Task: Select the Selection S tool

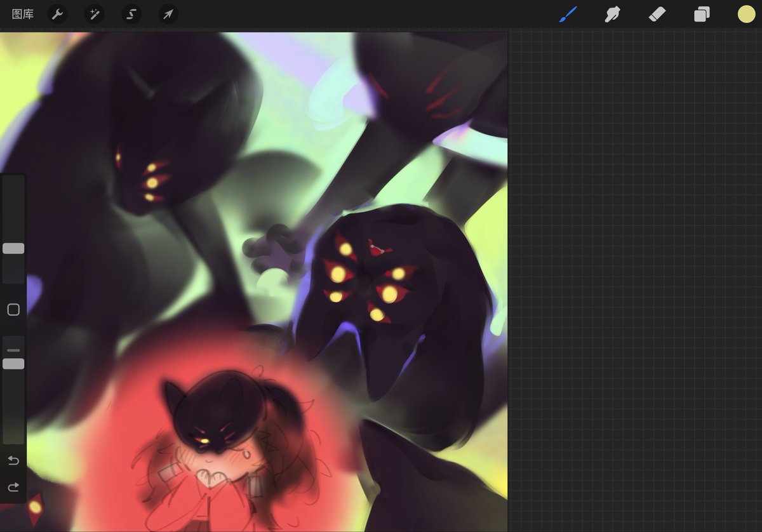Action: point(131,14)
